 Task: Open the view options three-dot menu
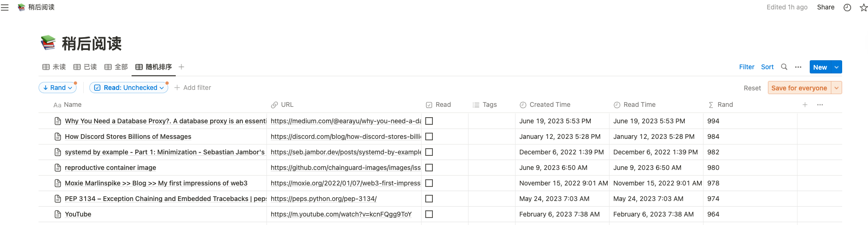coord(798,67)
